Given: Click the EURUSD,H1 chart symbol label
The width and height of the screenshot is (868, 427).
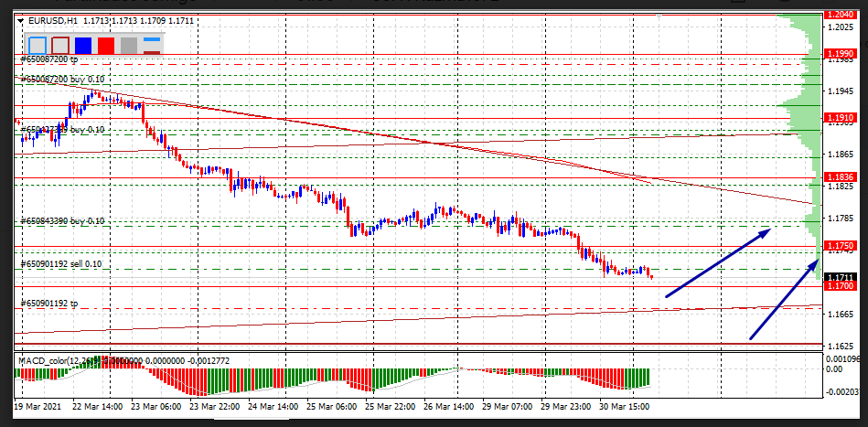Looking at the screenshot, I should [x=52, y=18].
